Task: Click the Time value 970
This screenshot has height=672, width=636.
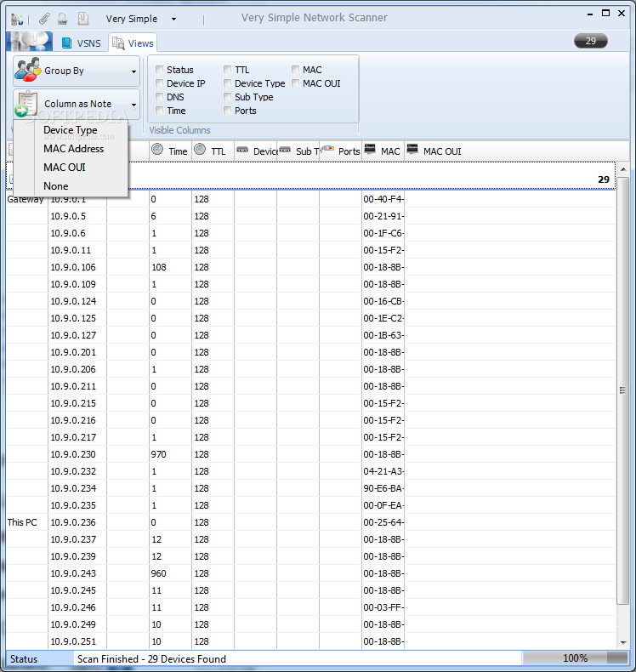Action: (x=158, y=454)
